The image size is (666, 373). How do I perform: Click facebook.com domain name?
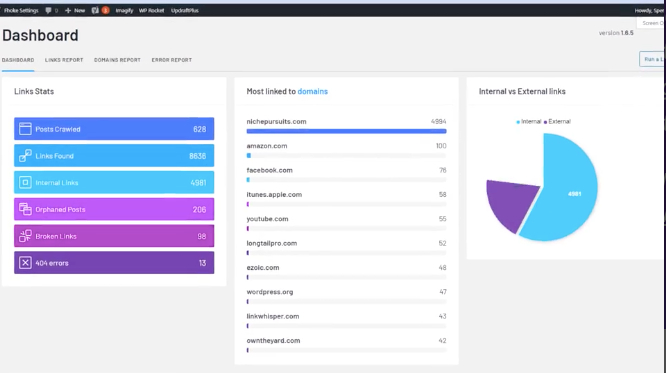tap(269, 170)
